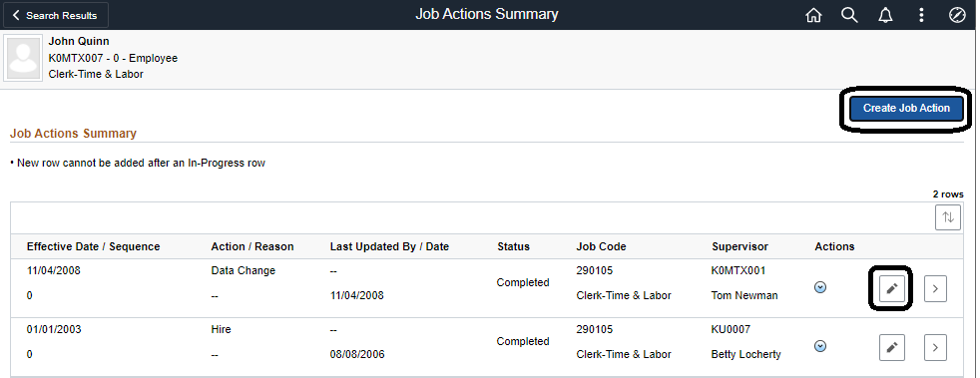The height and width of the screenshot is (378, 980).
Task: Click the Actions column header
Action: (x=834, y=246)
